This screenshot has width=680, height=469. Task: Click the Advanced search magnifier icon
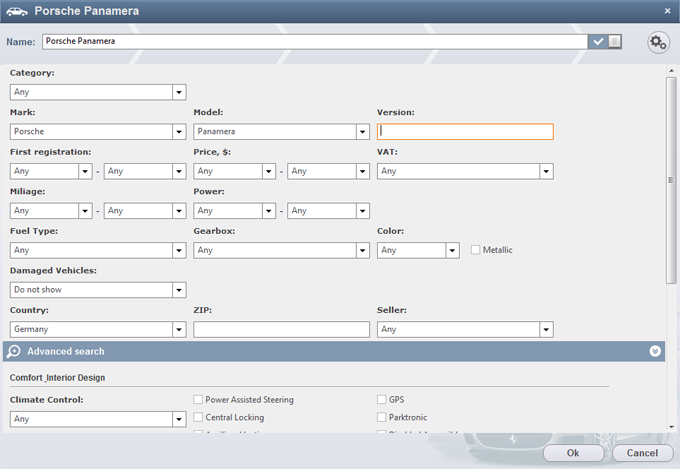tap(14, 351)
